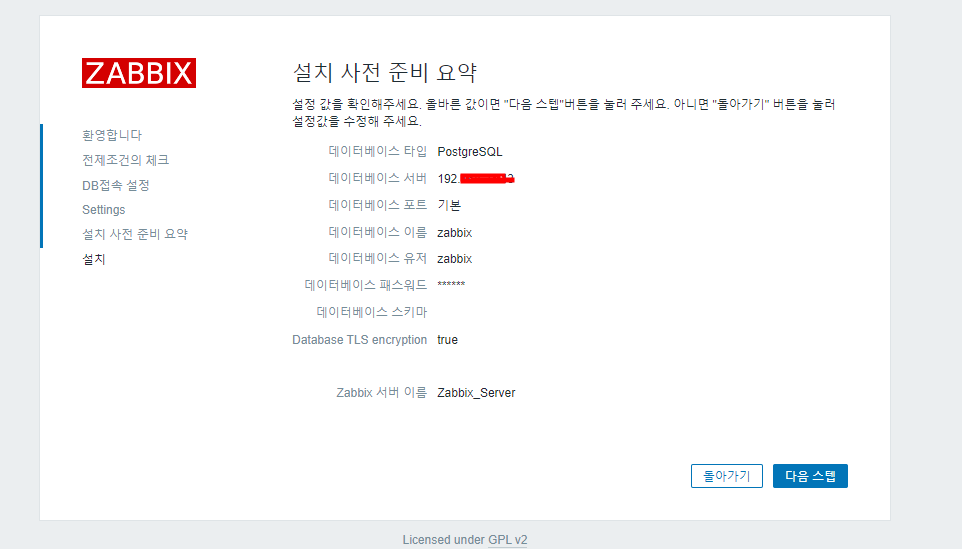The image size is (962, 549).
Task: Click the 다음 스텝 button
Action: tap(810, 476)
